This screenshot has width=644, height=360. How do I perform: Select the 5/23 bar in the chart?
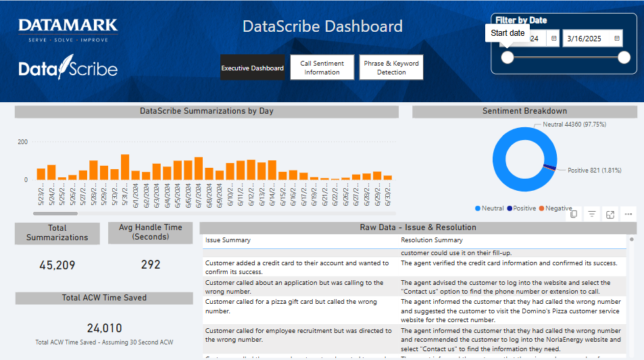[41, 174]
